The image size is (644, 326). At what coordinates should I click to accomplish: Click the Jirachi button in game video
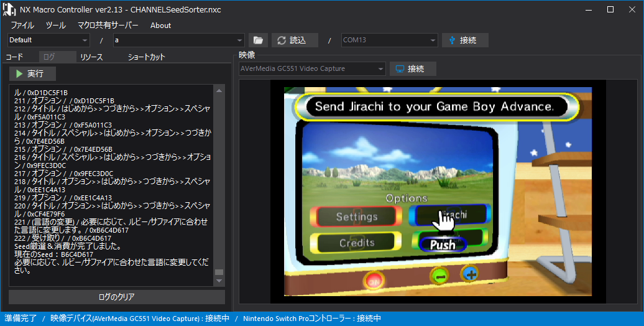[449, 215]
